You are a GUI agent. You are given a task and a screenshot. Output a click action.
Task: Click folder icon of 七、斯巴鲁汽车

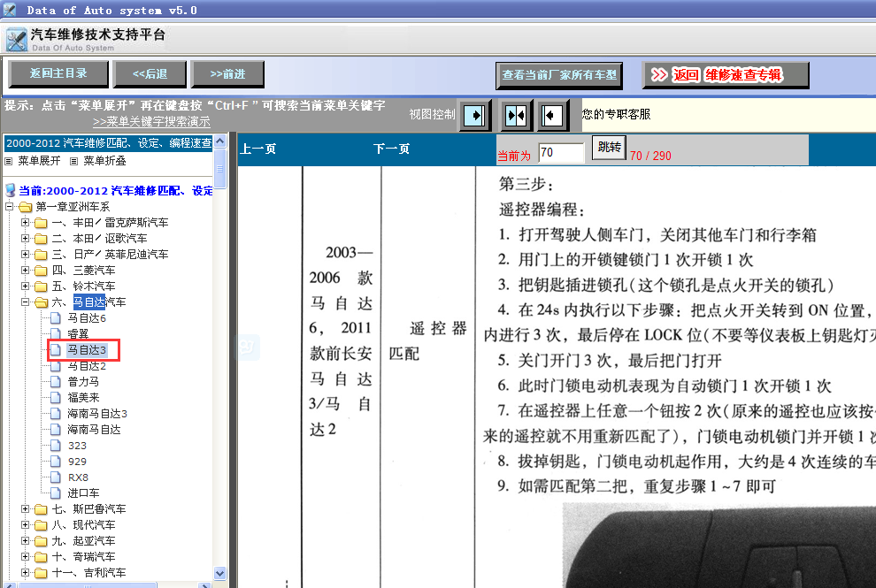point(41,509)
